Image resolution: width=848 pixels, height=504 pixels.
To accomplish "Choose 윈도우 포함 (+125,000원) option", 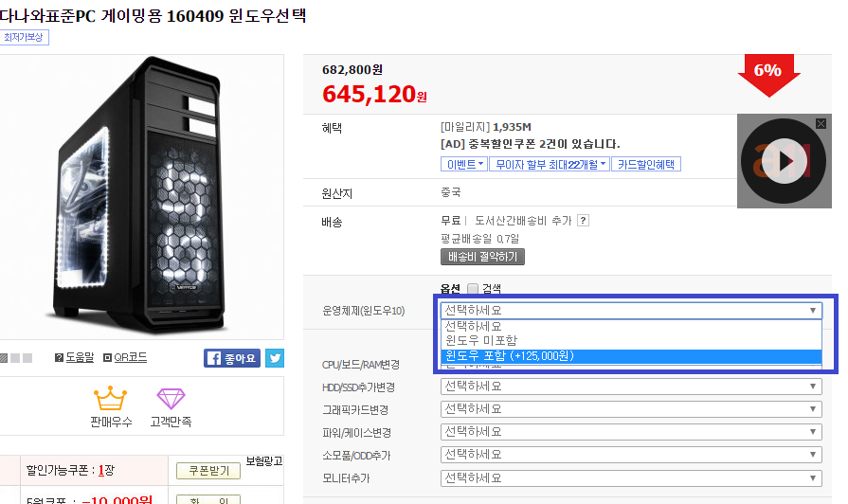I will pos(631,356).
